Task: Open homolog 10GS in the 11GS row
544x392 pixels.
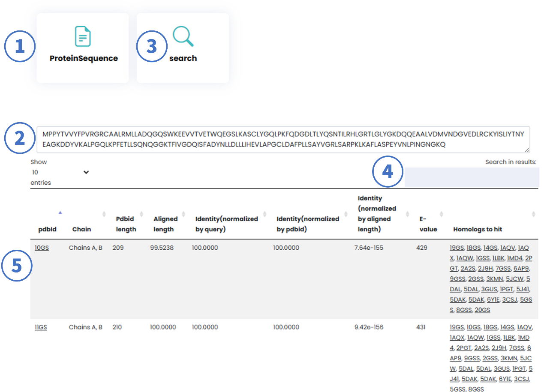Action: 474,327
